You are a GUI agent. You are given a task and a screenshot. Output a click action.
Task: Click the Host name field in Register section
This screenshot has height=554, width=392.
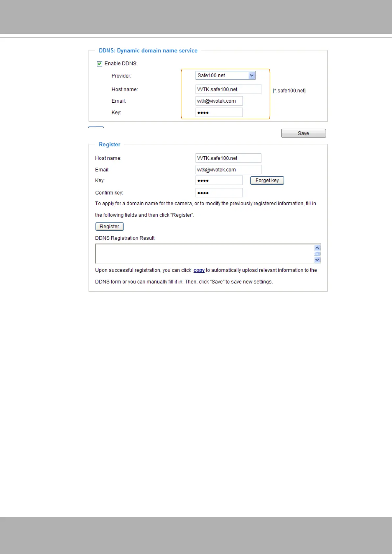tap(228, 158)
